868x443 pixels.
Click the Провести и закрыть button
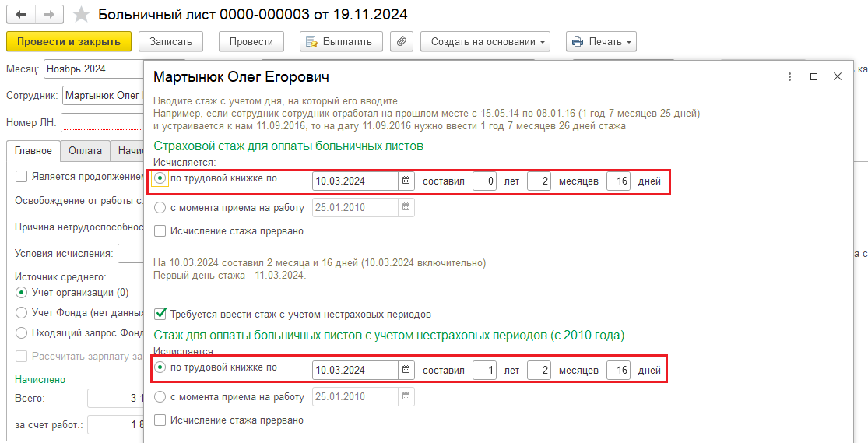tap(69, 41)
